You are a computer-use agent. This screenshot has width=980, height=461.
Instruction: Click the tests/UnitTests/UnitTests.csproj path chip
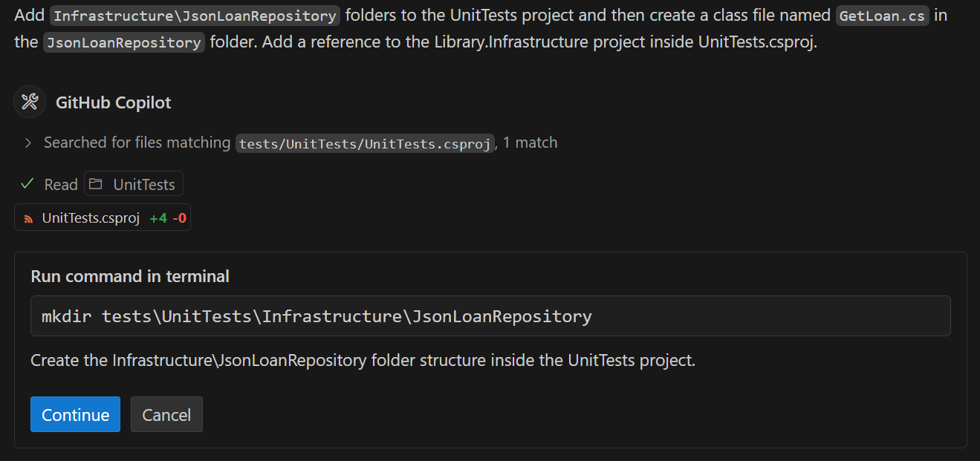(365, 143)
